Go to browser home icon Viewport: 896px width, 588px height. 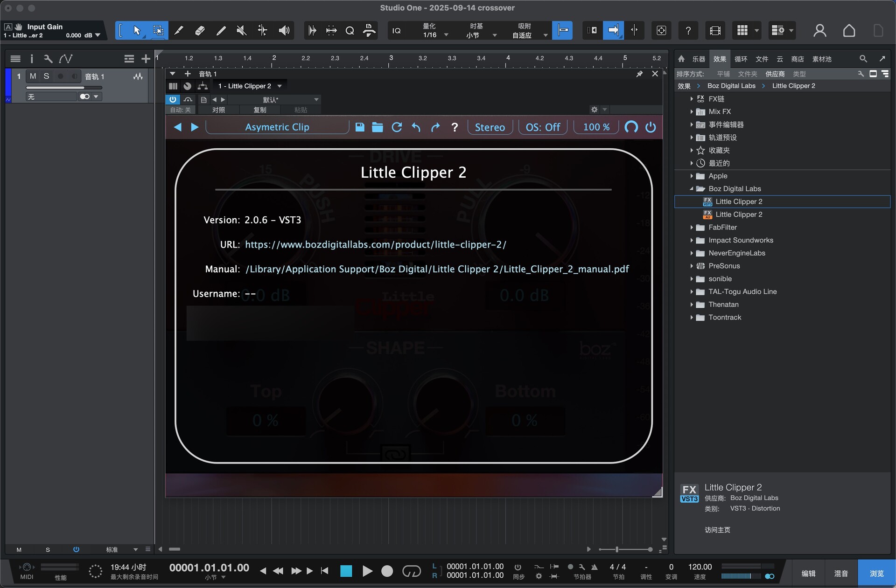[681, 59]
